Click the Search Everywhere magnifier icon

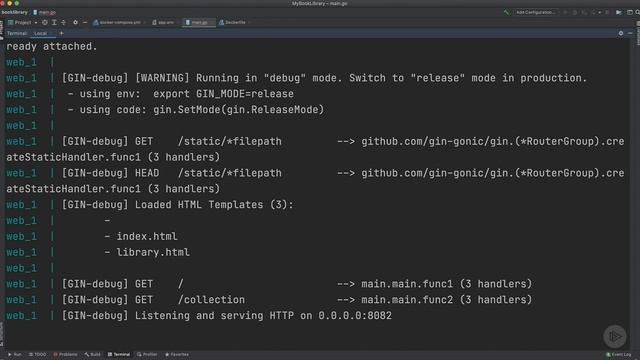(637, 12)
